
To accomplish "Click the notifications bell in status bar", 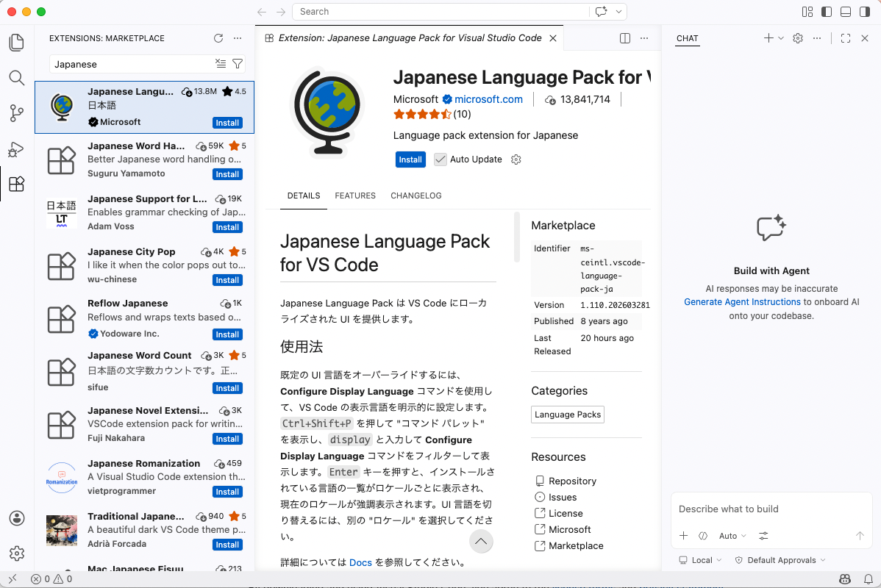I will 868,579.
